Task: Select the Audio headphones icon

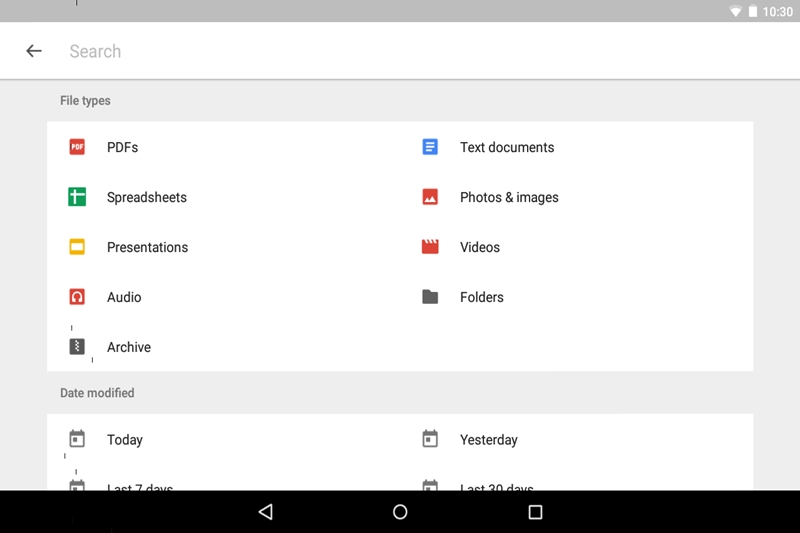Action: 77,297
